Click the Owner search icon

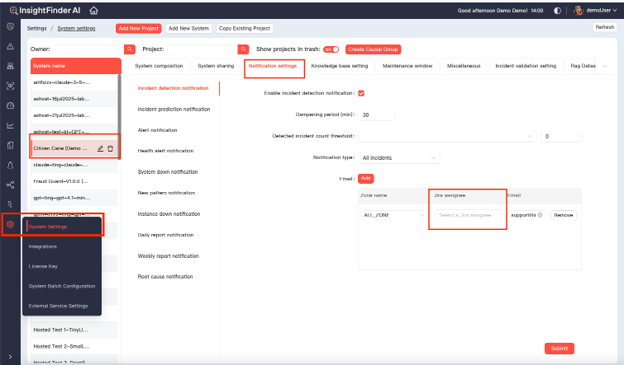click(x=129, y=49)
